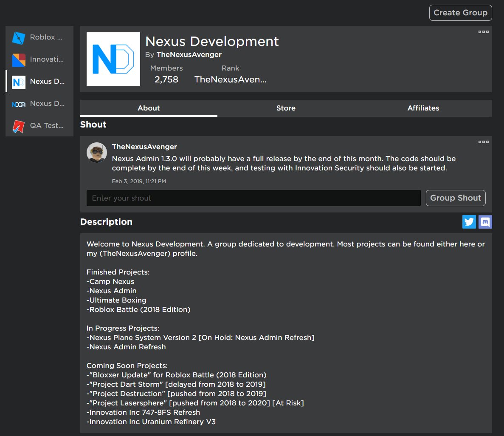Click TheNexusAvenger shout avatar picture
Image resolution: width=504 pixels, height=436 pixels.
coord(97,153)
